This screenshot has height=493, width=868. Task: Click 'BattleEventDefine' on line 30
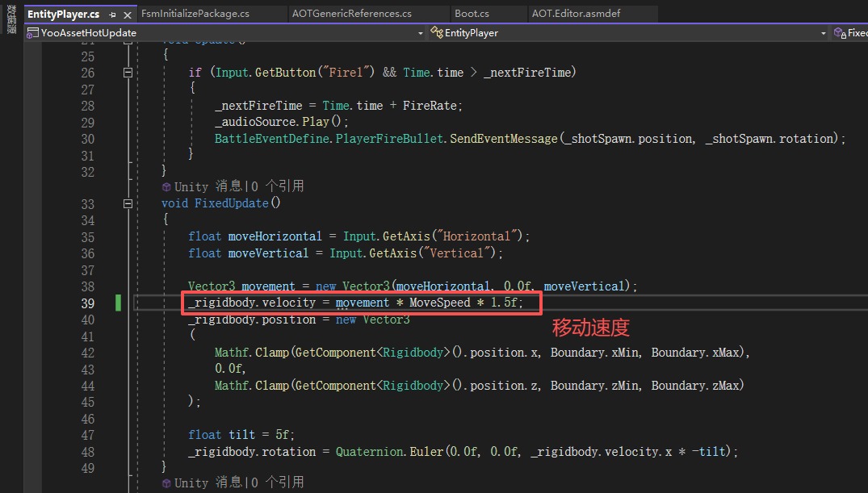coord(272,138)
